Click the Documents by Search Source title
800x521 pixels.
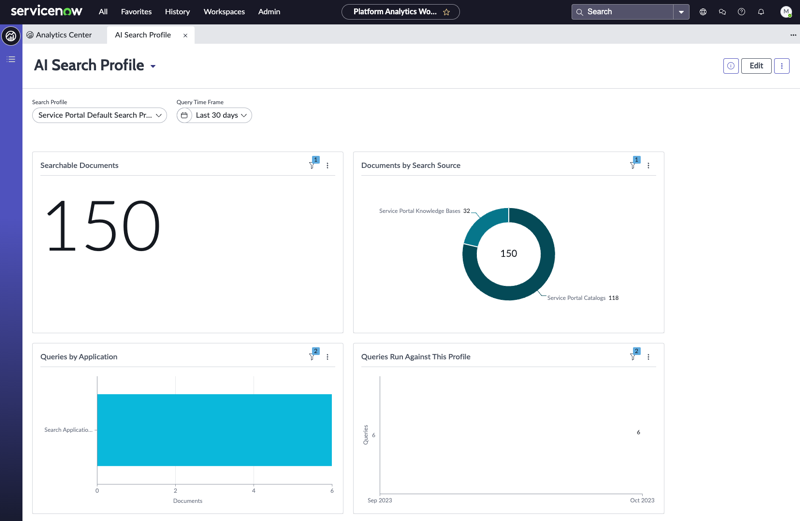[411, 165]
